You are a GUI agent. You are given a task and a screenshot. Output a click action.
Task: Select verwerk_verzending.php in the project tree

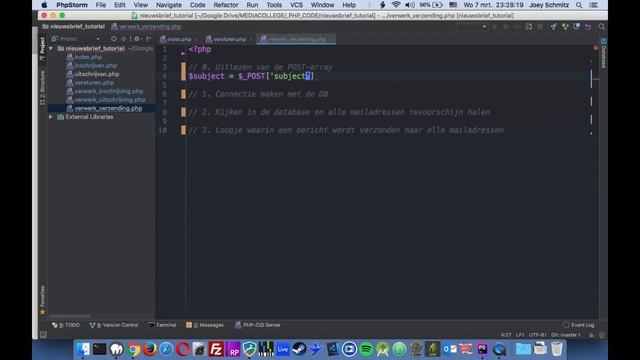click(108, 108)
